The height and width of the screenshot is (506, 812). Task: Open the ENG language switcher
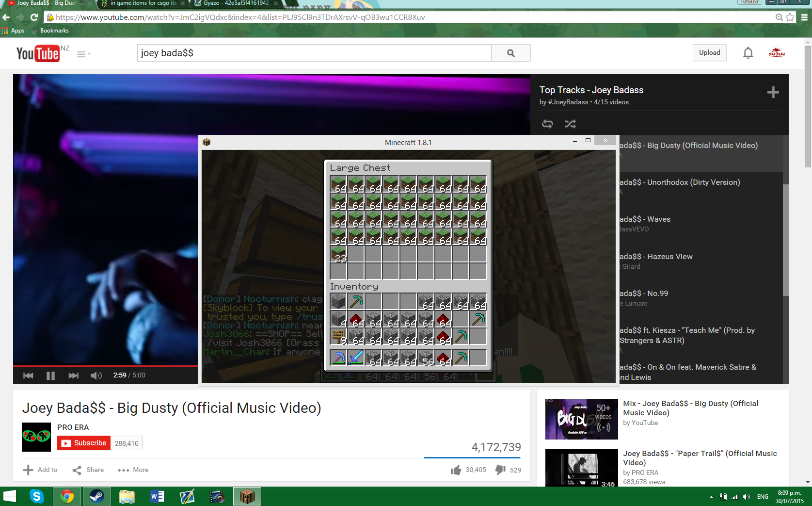[x=763, y=497]
